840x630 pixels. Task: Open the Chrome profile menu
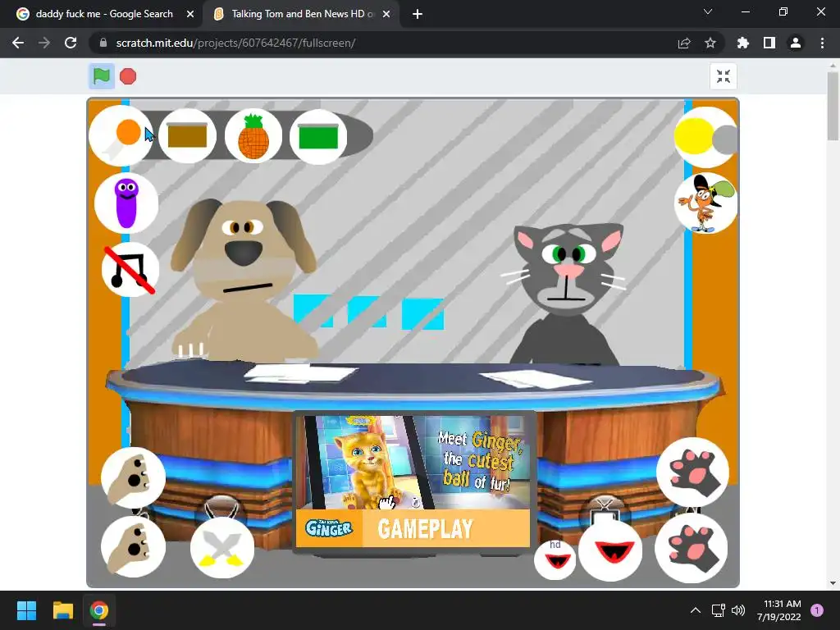pos(796,43)
